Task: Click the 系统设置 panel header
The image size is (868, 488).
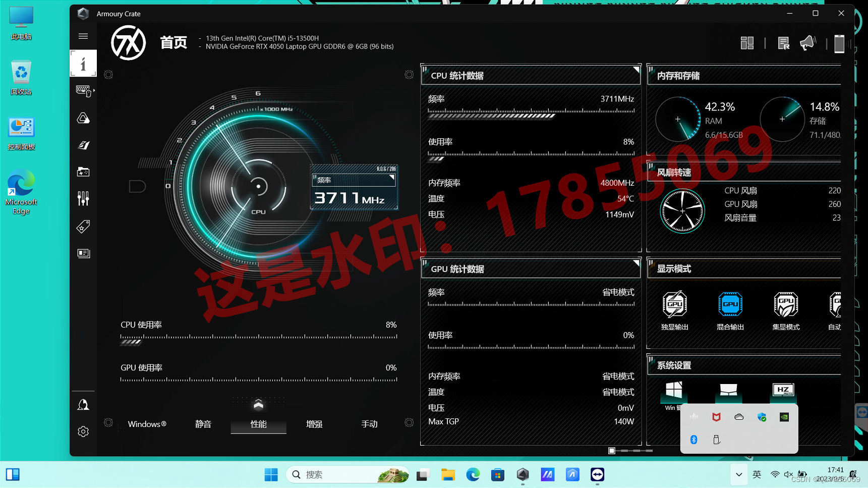Action: [x=744, y=365]
